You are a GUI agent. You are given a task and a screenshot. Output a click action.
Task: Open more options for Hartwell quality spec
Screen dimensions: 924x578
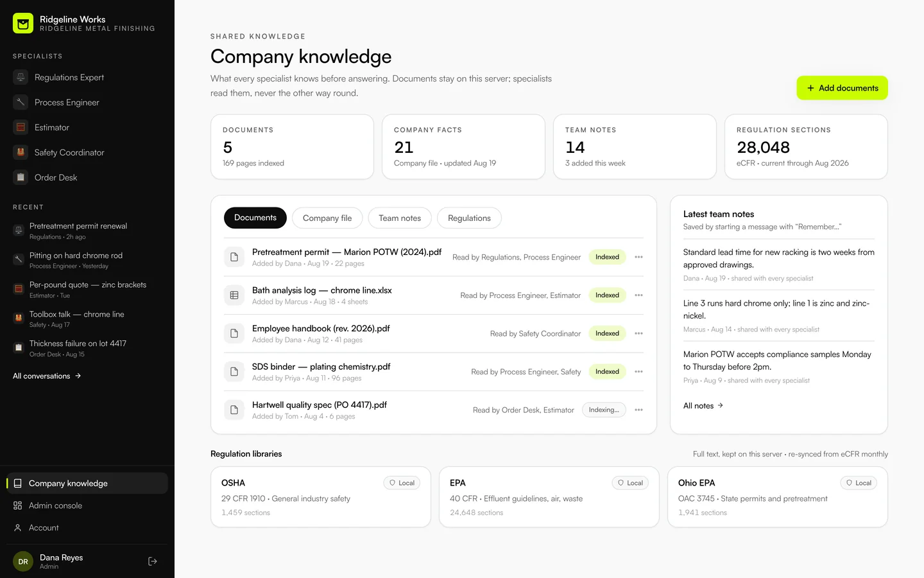tap(638, 410)
